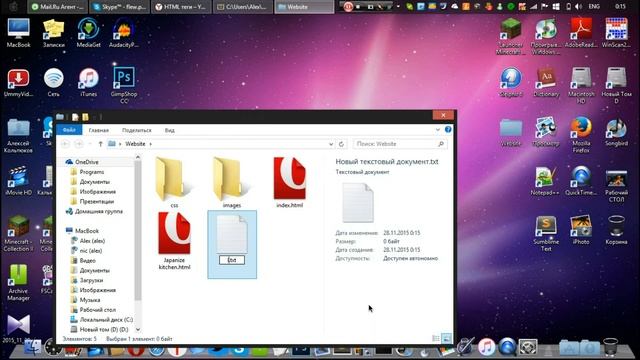Refresh the Website folder view
Viewport: 640px width, 360px height.
pyautogui.click(x=342, y=144)
